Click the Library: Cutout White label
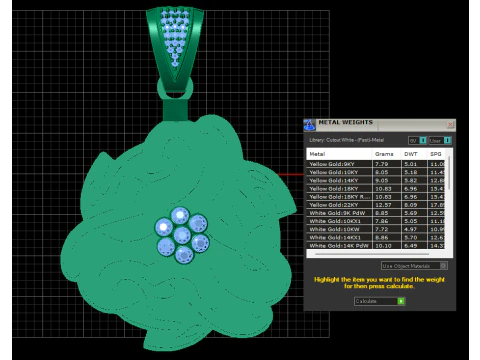Viewport: 480px width, 360px height. point(347,140)
